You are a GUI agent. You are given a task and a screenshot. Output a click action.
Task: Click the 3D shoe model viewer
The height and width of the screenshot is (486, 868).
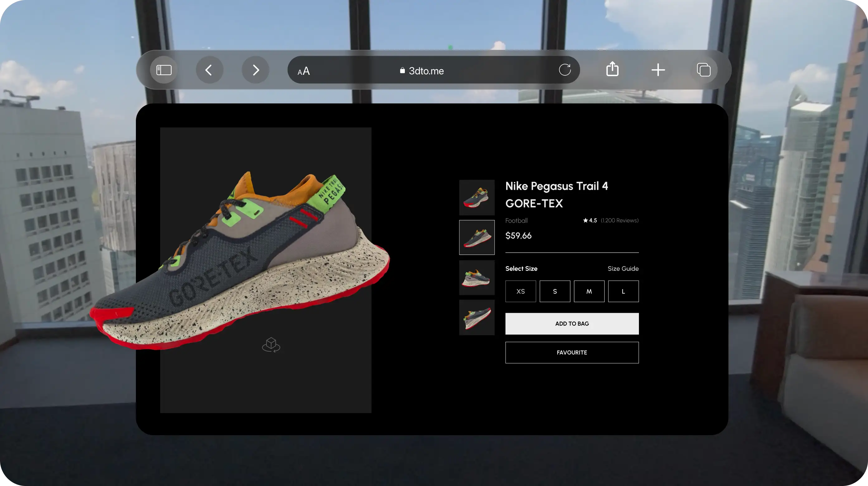(x=266, y=270)
